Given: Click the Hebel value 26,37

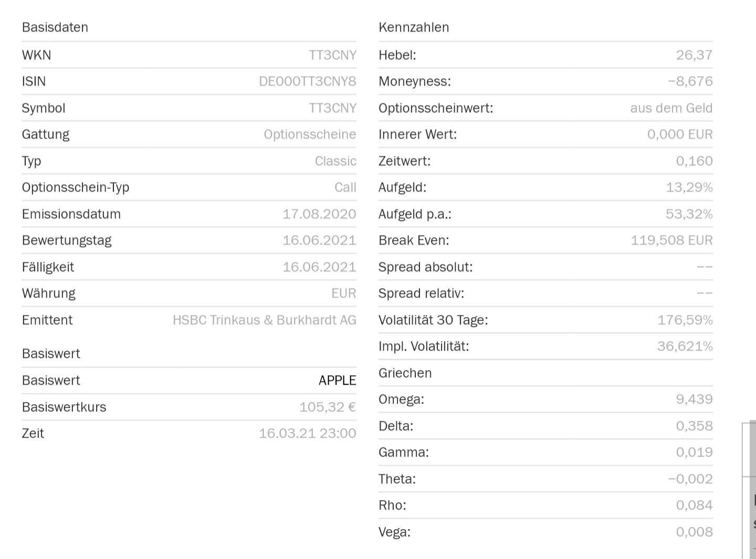Looking at the screenshot, I should [x=694, y=55].
